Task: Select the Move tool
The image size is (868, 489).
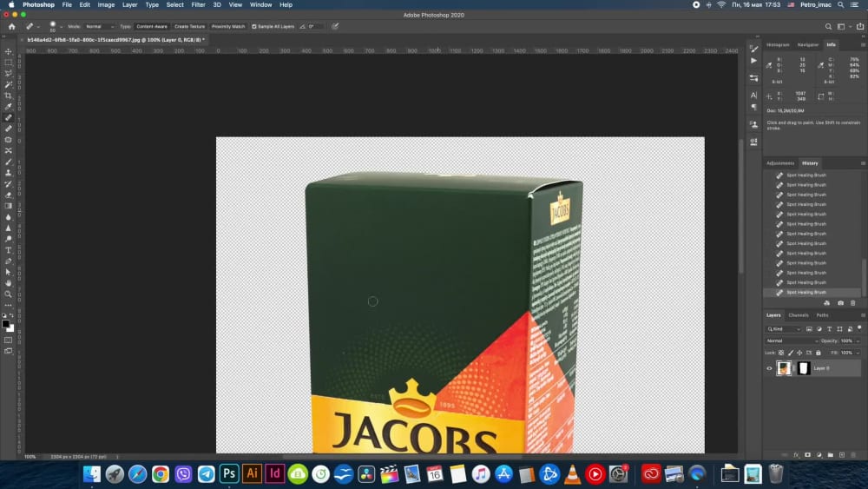Action: pyautogui.click(x=9, y=51)
